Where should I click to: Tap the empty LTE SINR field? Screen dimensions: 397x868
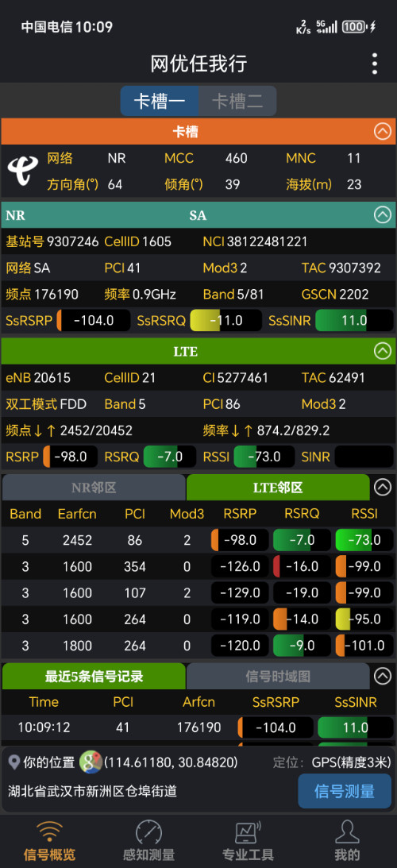click(364, 457)
